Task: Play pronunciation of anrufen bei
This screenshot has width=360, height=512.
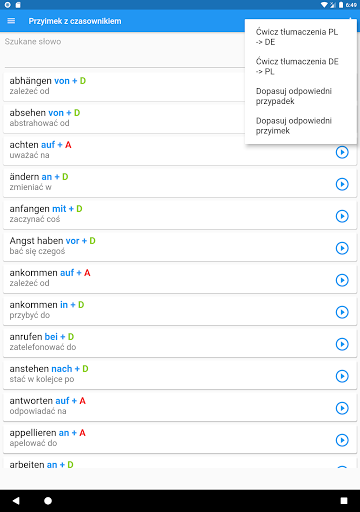Action: coord(342,344)
